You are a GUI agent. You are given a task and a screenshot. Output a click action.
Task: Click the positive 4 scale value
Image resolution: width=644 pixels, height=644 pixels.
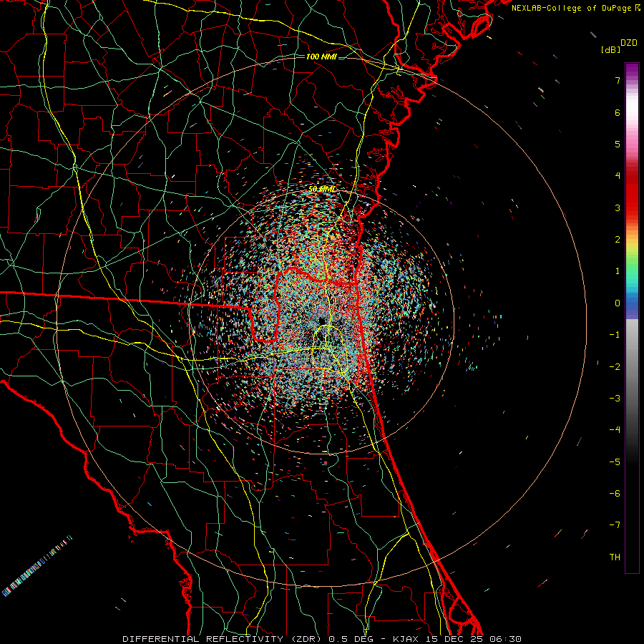point(618,176)
